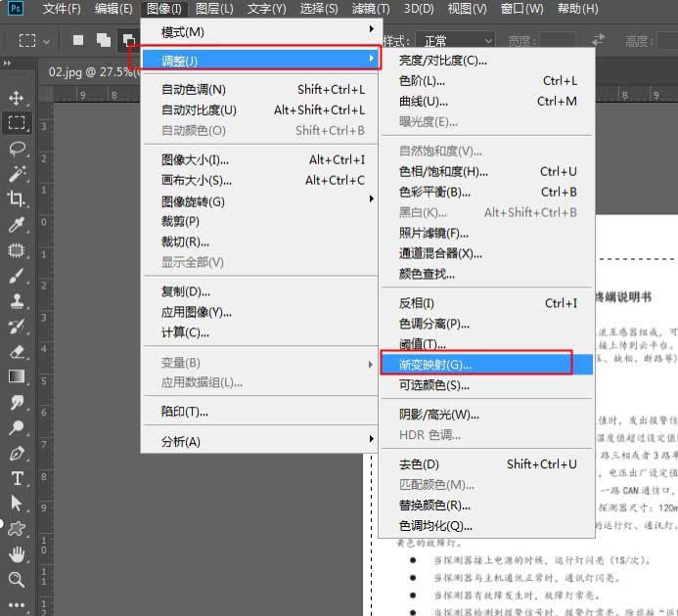Select the horizontal Type tool
The image size is (678, 616).
pos(17,478)
